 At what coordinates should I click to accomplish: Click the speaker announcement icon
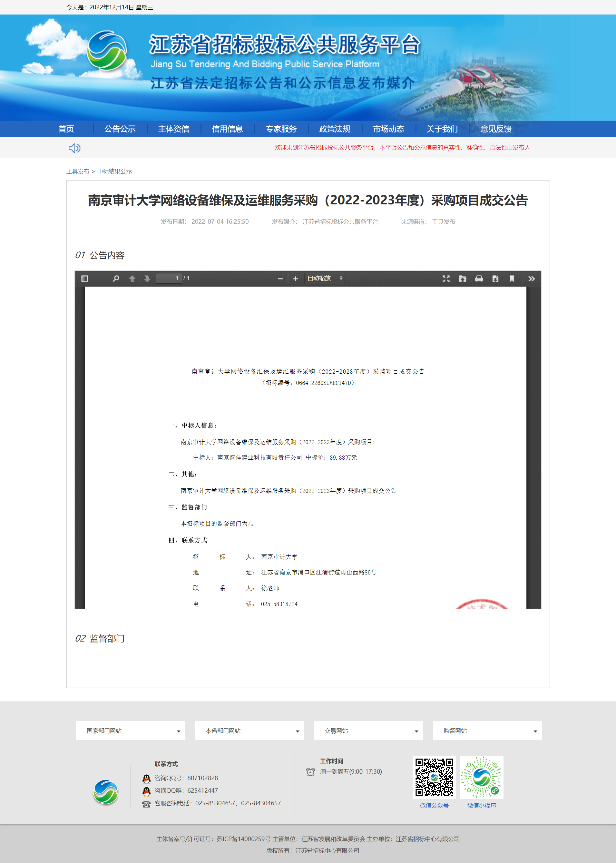[x=74, y=148]
